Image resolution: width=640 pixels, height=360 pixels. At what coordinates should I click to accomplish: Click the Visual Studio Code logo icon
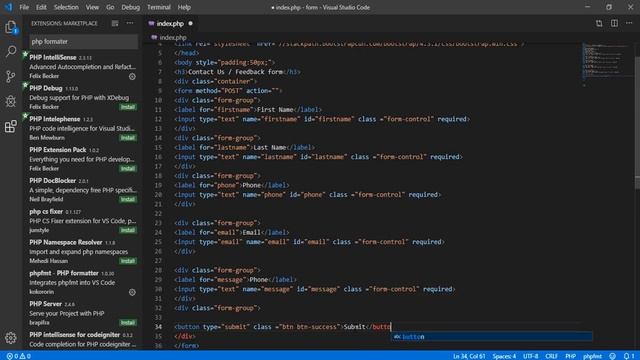[8, 7]
